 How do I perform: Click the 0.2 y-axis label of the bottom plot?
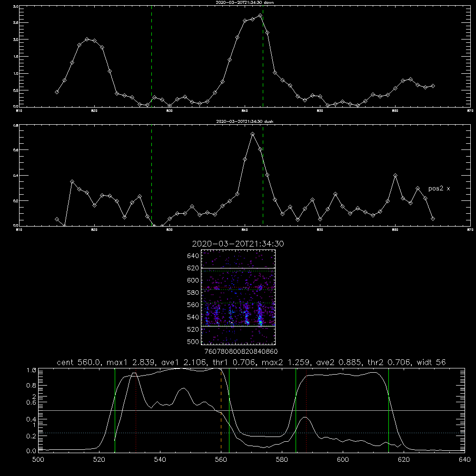(31, 436)
